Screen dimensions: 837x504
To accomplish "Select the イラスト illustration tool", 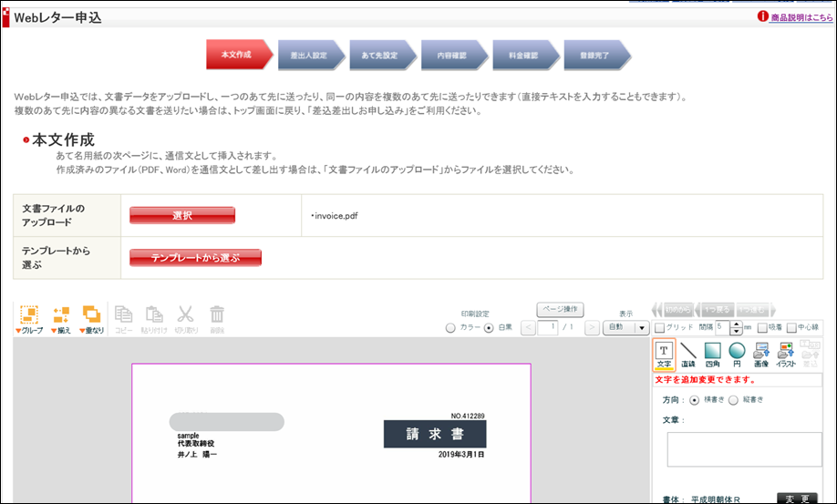I will coord(786,355).
